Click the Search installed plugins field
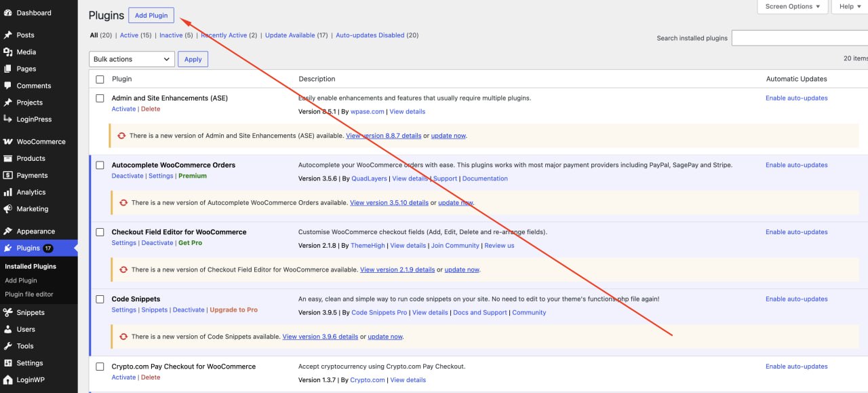 800,38
